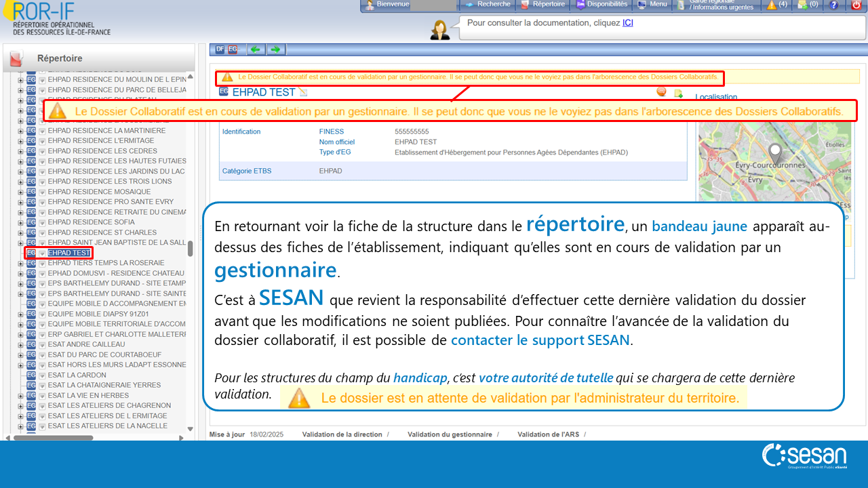Click EG icon of ESAT LES ATELIERS DE CHAGRENON
This screenshot has height=488, width=868.
pyautogui.click(x=31, y=405)
